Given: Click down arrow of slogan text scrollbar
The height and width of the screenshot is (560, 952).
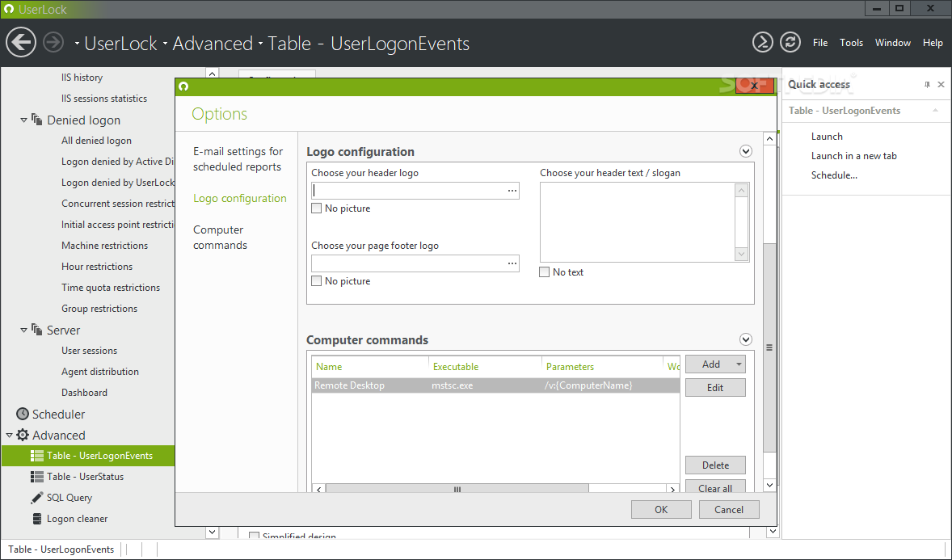Looking at the screenshot, I should coord(741,254).
